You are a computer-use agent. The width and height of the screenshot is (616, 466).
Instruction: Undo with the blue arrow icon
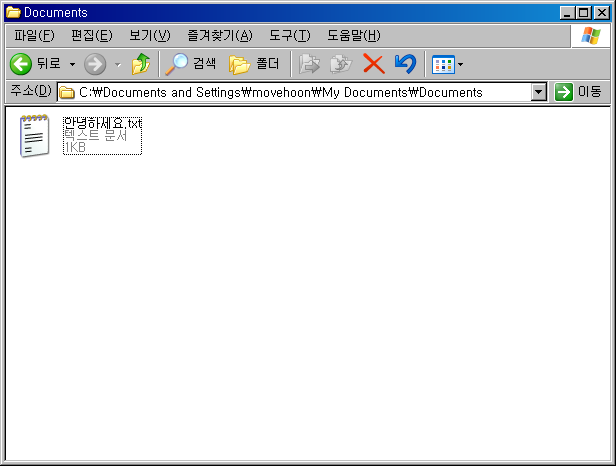405,64
